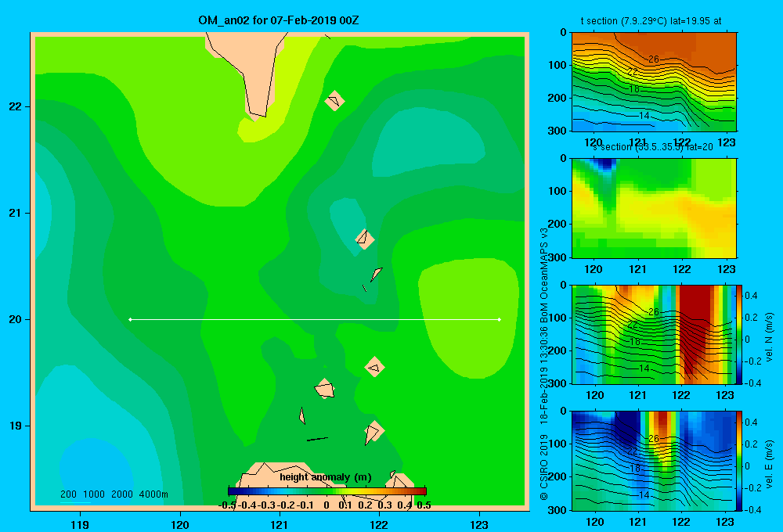
Task: Click longitude label 123 under the main map
Action: pyautogui.click(x=479, y=524)
